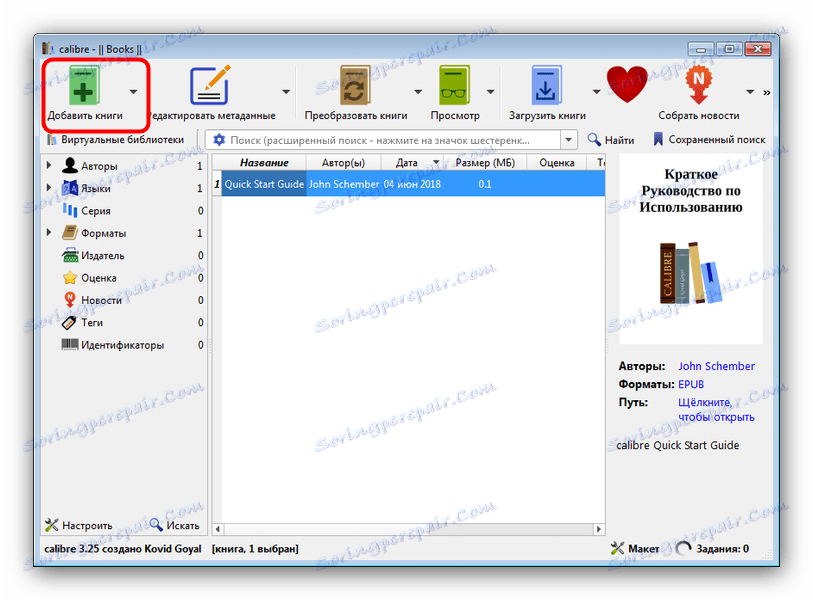Image resolution: width=813 pixels, height=600 pixels.
Task: Open the Edit metadata pencil icon
Action: pyautogui.click(x=209, y=85)
